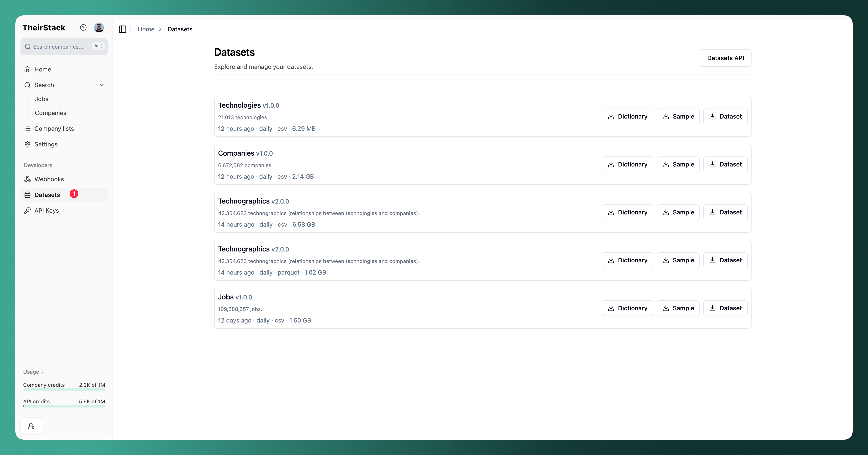
Task: Open the Datasets API button
Action: point(725,58)
